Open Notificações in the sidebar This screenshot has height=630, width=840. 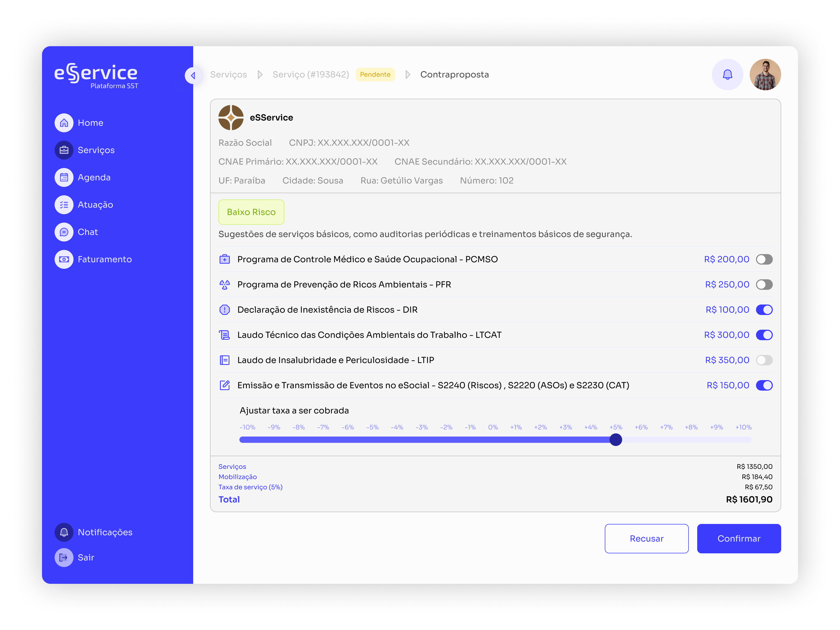(x=105, y=532)
